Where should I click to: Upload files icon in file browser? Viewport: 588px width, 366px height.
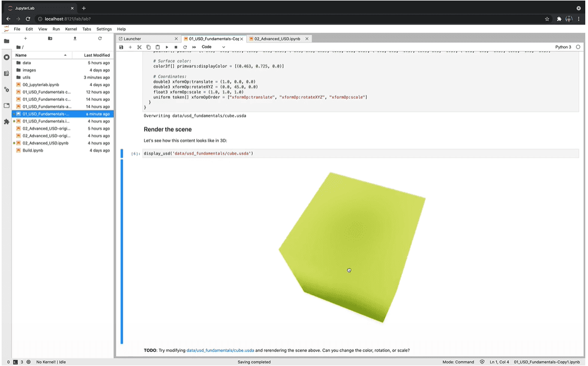coord(75,39)
